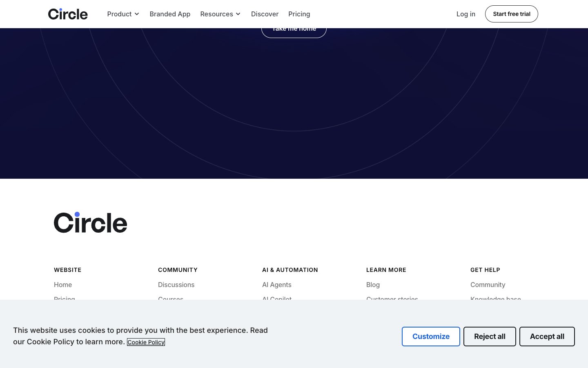Open the Cookie Policy link
Screen dimensions: 588x368
pos(146,342)
